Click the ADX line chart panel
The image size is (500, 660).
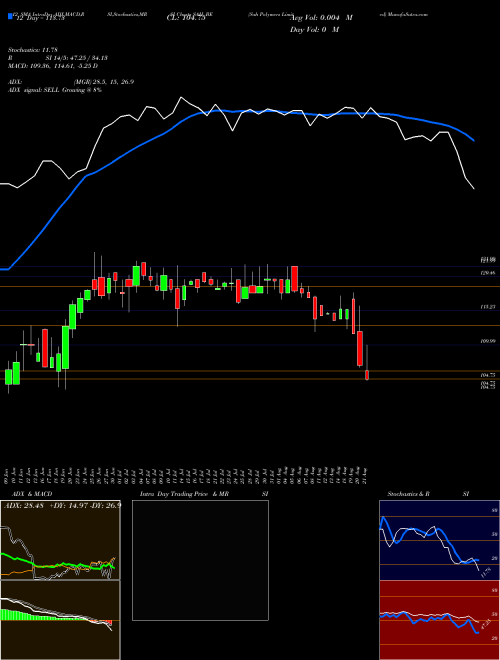[60, 540]
